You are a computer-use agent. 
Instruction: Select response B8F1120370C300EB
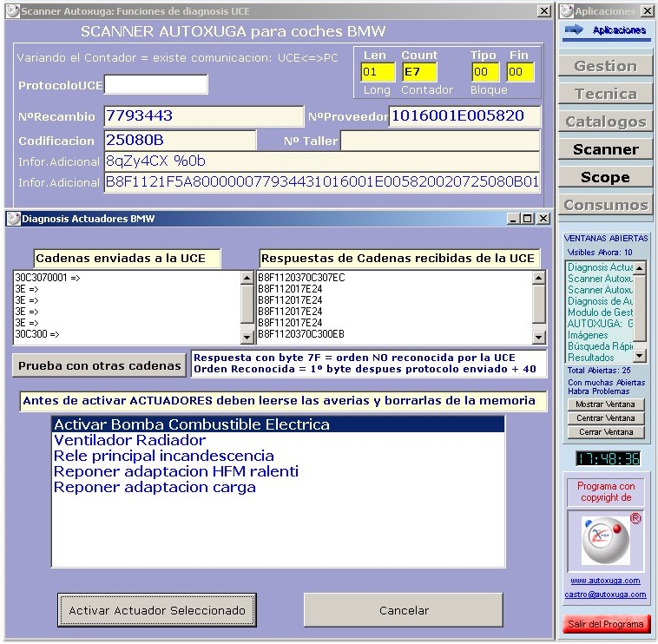[x=394, y=334]
